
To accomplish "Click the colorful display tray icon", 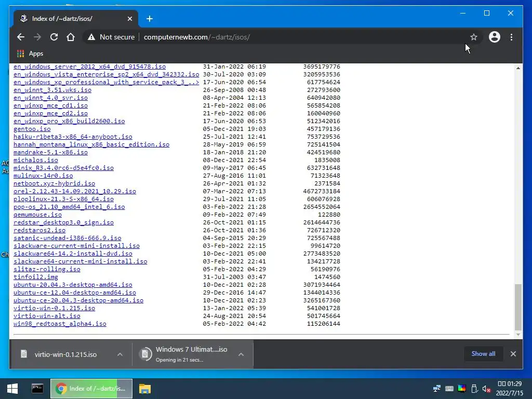I will point(462,389).
